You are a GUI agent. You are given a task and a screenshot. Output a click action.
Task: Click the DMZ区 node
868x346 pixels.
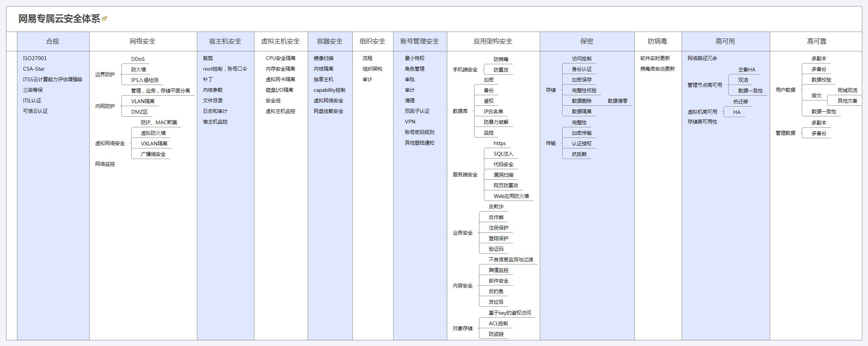(139, 112)
